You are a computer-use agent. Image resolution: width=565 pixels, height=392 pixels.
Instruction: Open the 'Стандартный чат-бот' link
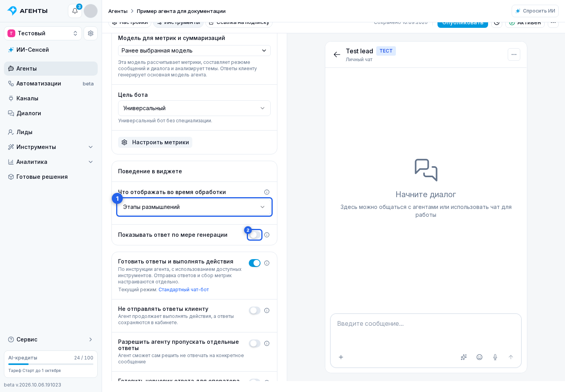(x=184, y=290)
